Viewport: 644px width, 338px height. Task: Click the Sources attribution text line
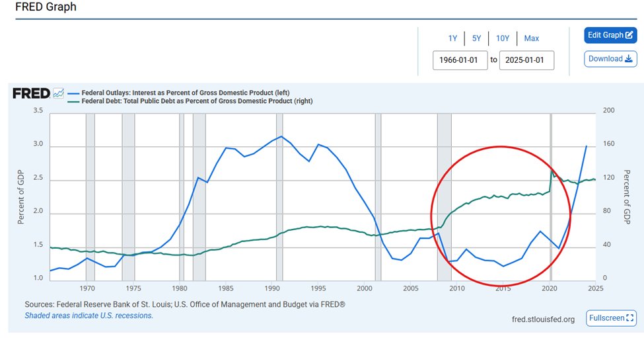pyautogui.click(x=185, y=305)
